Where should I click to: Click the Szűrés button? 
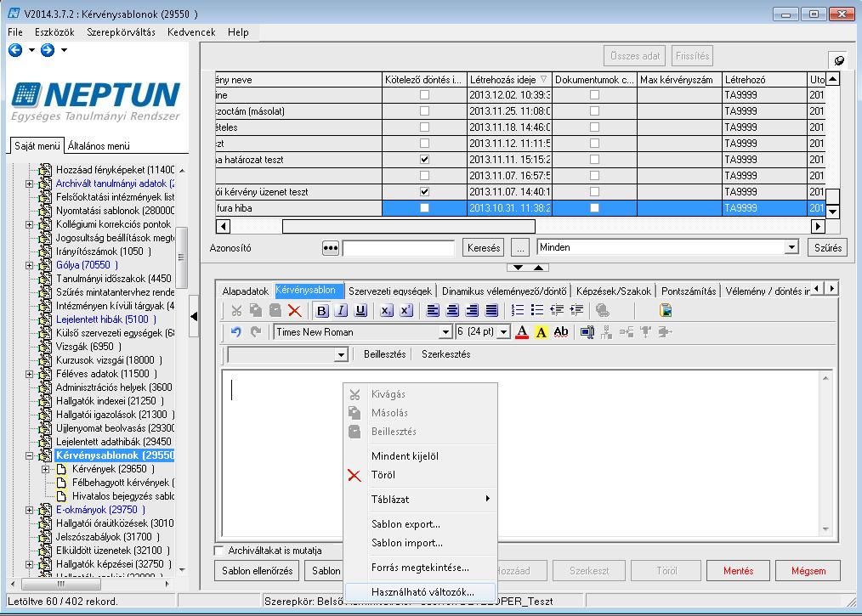(827, 248)
